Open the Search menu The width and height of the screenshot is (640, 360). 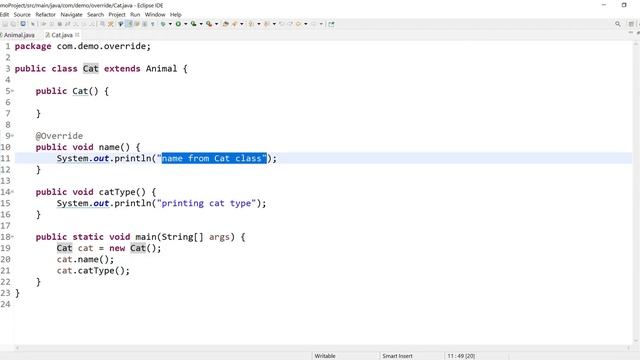coord(96,14)
